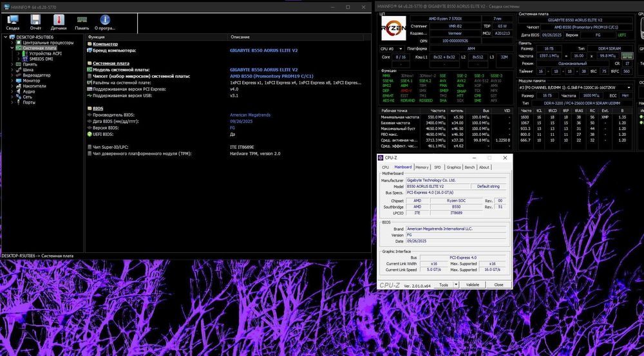Click the XMP 1600 timing row

575,117
